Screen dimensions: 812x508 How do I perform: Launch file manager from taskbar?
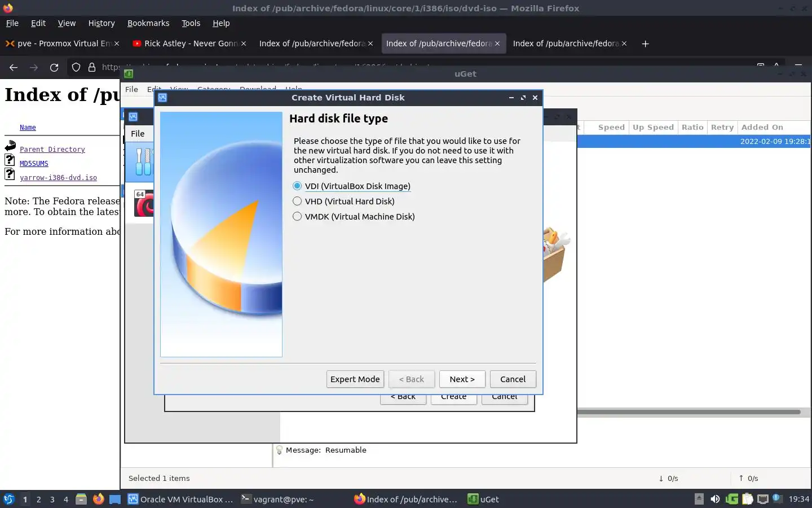81,499
